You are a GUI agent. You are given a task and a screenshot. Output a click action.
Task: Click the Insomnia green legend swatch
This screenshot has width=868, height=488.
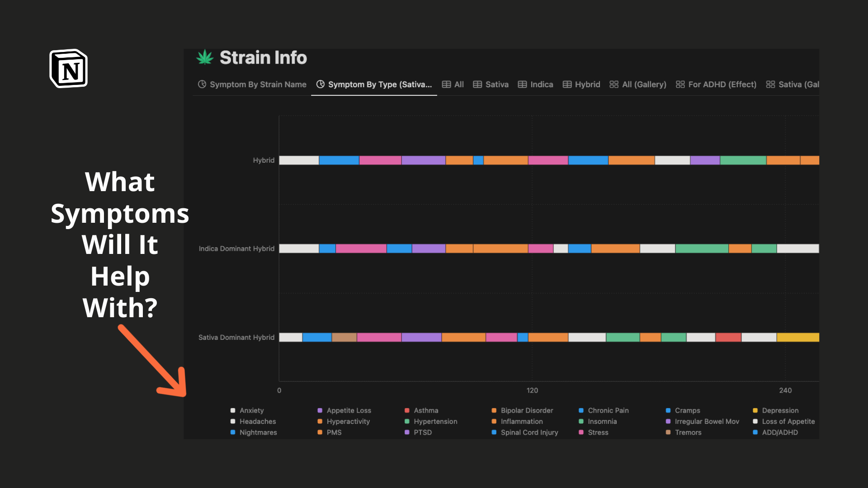(581, 422)
